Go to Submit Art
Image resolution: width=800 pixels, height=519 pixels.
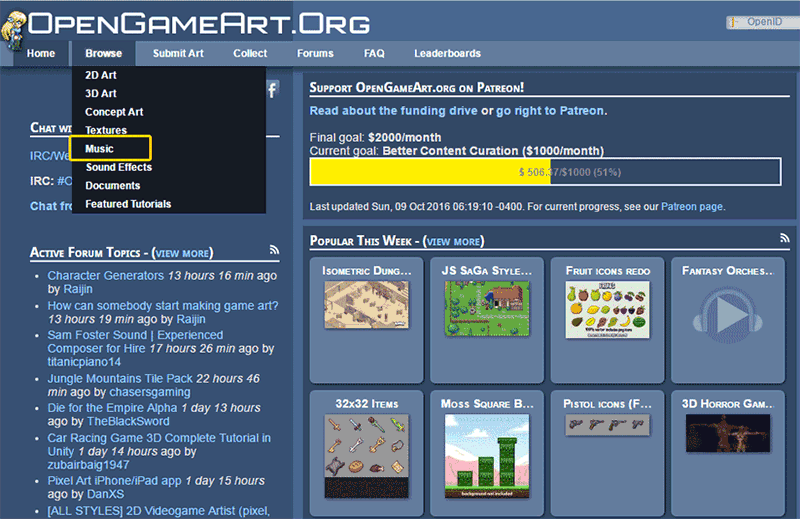click(x=178, y=54)
